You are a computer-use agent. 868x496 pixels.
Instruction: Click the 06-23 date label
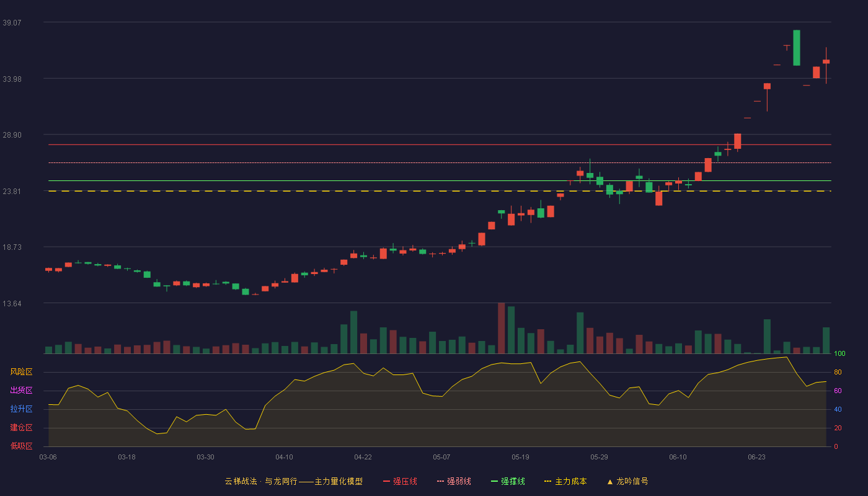click(x=756, y=457)
